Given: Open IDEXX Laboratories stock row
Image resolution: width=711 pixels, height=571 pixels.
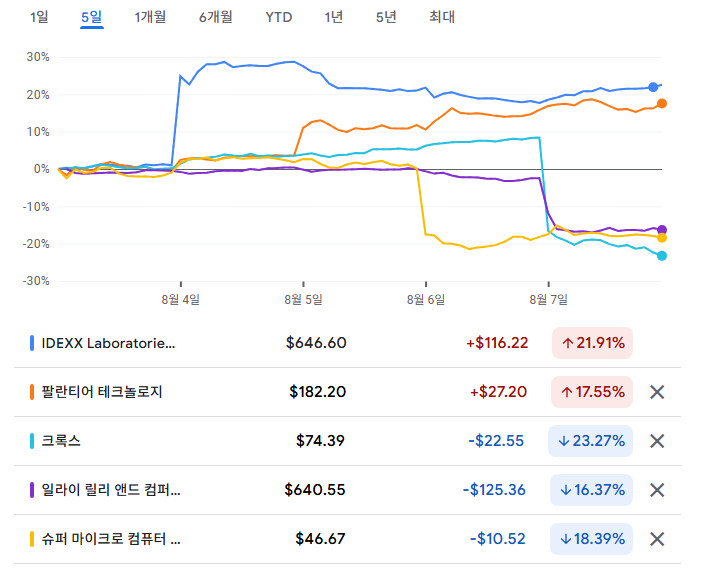Looking at the screenshot, I should click(347, 343).
